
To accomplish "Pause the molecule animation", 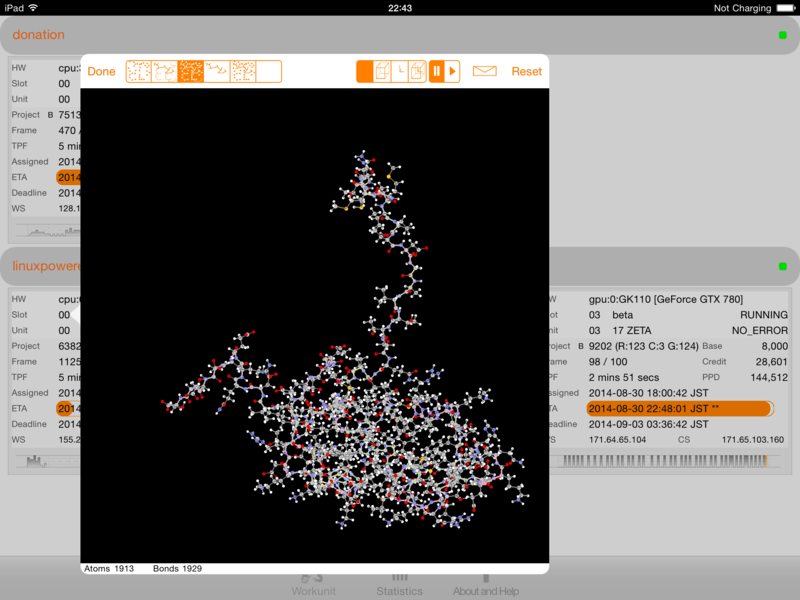I will pyautogui.click(x=437, y=71).
